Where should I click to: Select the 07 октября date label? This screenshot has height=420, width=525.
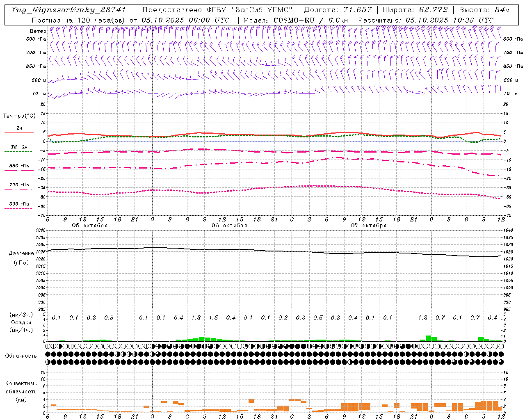[x=369, y=226]
